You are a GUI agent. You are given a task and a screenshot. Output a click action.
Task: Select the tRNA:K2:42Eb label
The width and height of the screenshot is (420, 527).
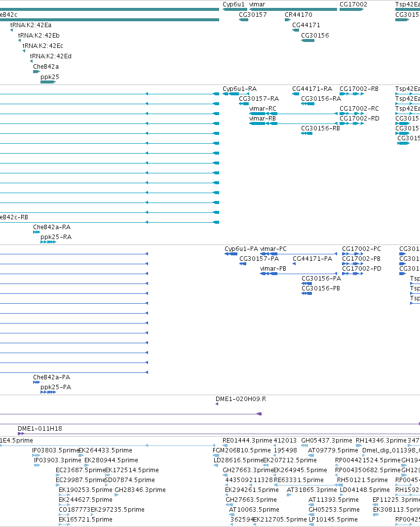coord(39,36)
